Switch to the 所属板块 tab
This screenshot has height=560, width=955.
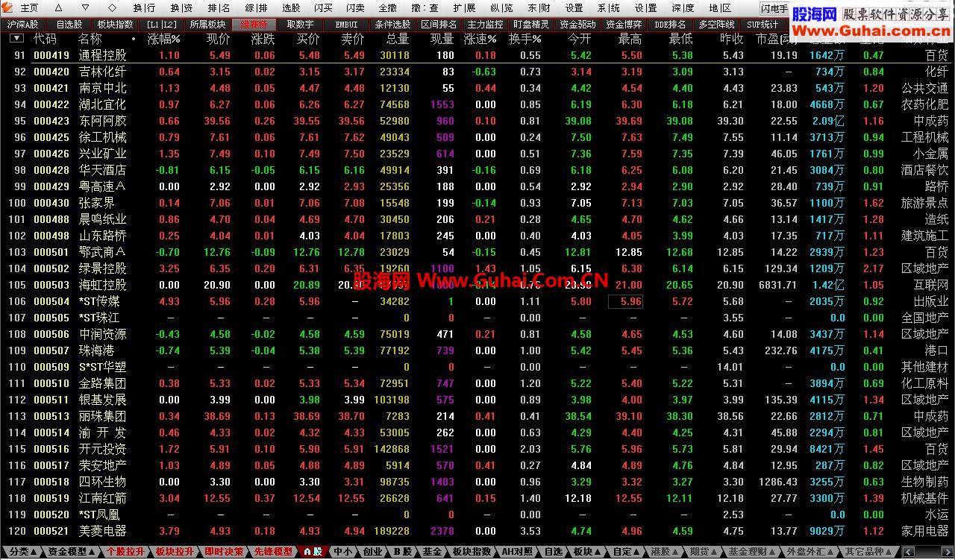point(207,24)
